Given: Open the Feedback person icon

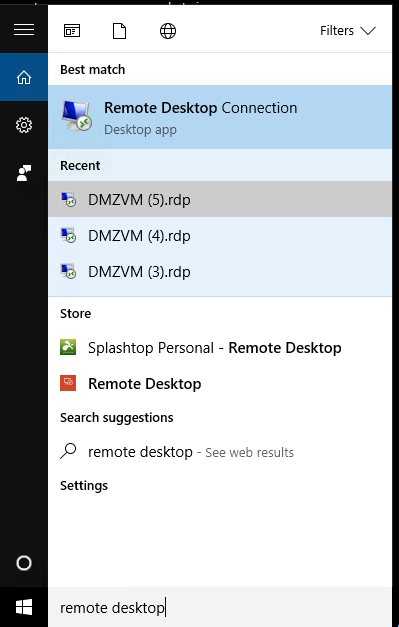Looking at the screenshot, I should pos(24,173).
